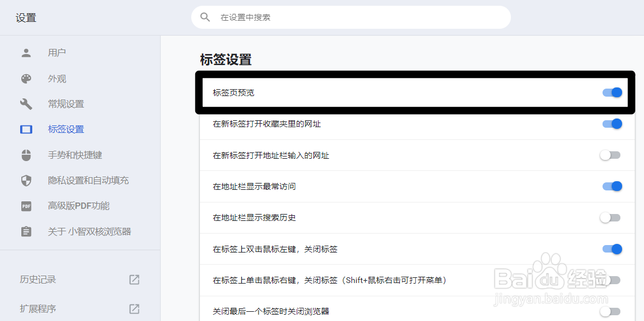This screenshot has height=321, width=644.
Task: Click the mouse icon for 手势和快捷键
Action: (x=26, y=155)
